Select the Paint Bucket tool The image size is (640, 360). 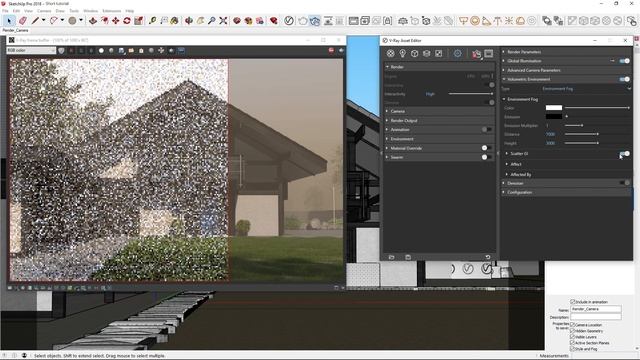click(x=175, y=20)
